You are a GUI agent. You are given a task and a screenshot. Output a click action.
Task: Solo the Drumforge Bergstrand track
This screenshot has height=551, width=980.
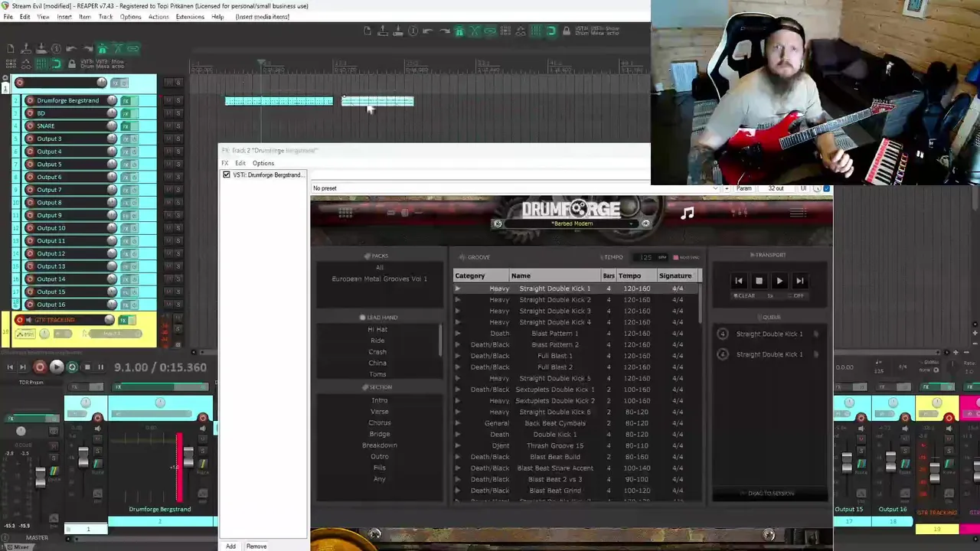pos(178,100)
